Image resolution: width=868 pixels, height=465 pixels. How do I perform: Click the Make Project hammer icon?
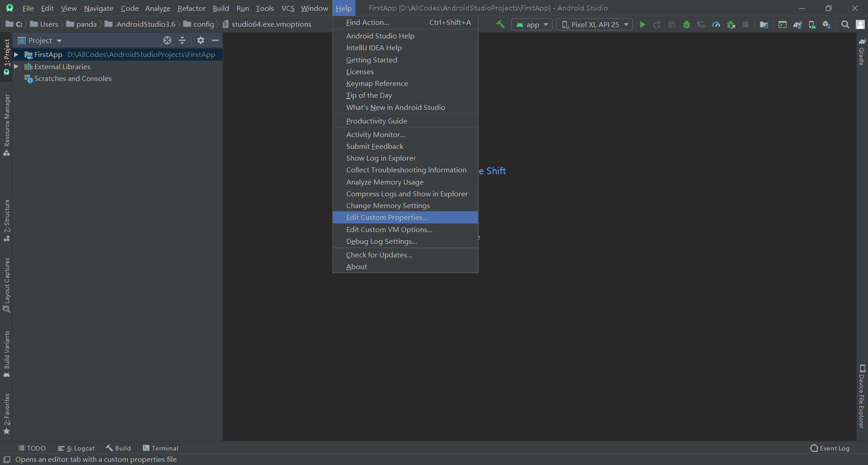[x=500, y=24]
